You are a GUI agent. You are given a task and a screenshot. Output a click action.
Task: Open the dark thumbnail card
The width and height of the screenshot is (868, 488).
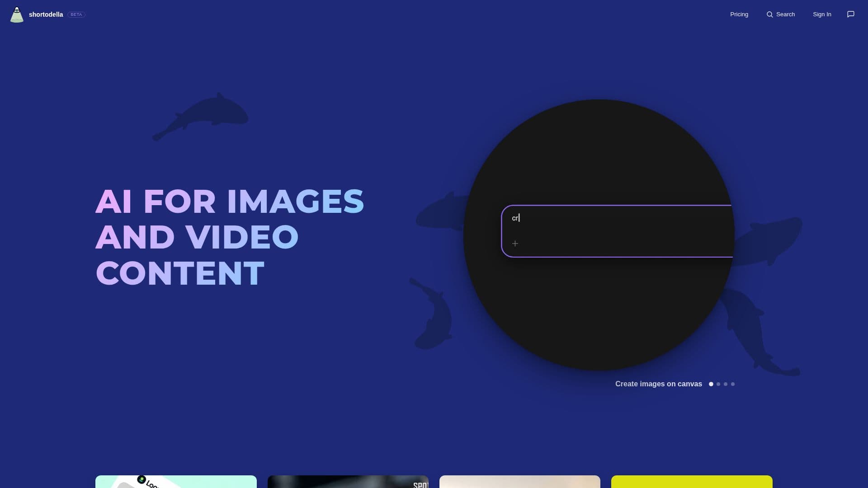tap(348, 482)
